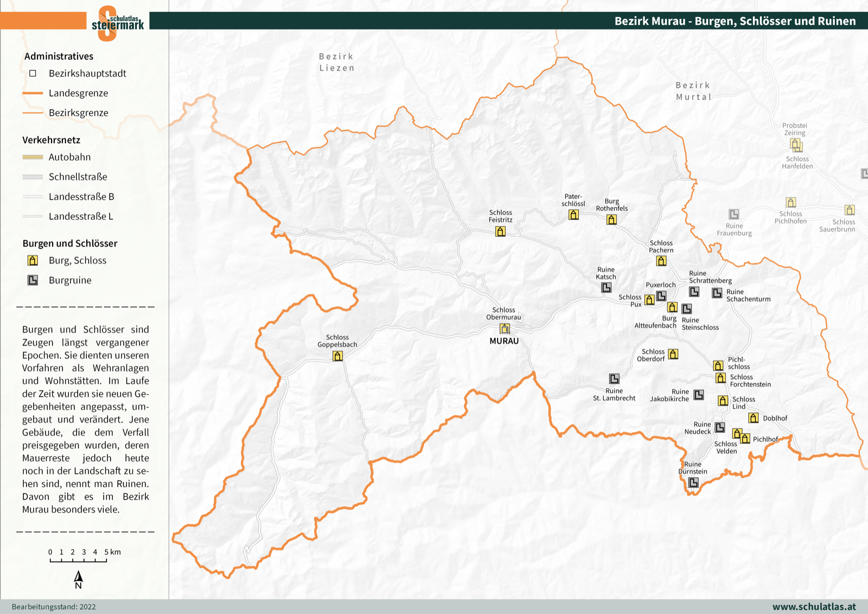
Task: Click the Burgruine legend icon
Action: [33, 280]
